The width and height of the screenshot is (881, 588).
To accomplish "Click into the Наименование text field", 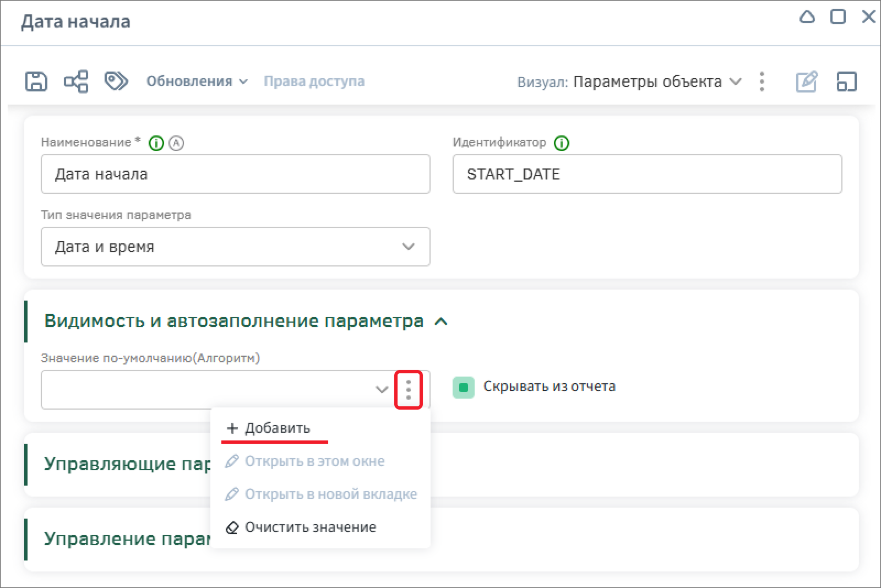I will pos(235,174).
